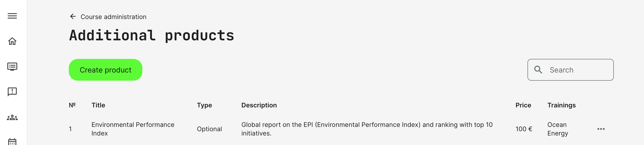Select the Environmental Performance Index row title

tap(133, 129)
